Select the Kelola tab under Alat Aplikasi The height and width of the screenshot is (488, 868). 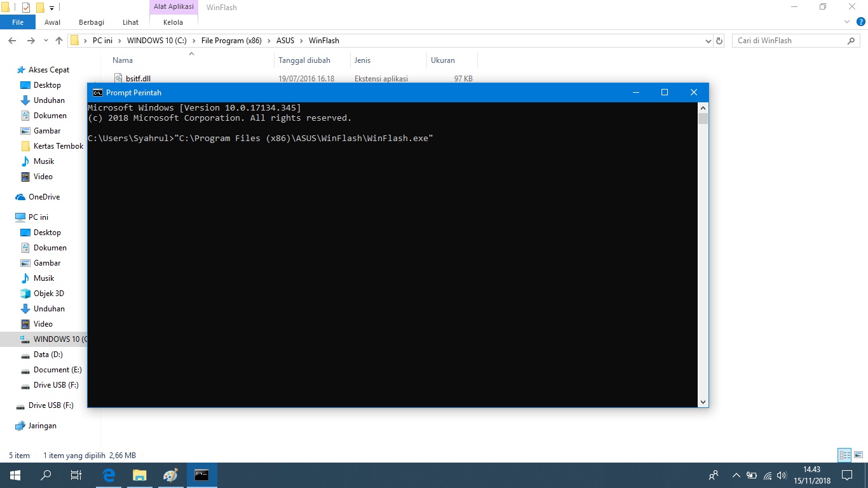pos(173,22)
